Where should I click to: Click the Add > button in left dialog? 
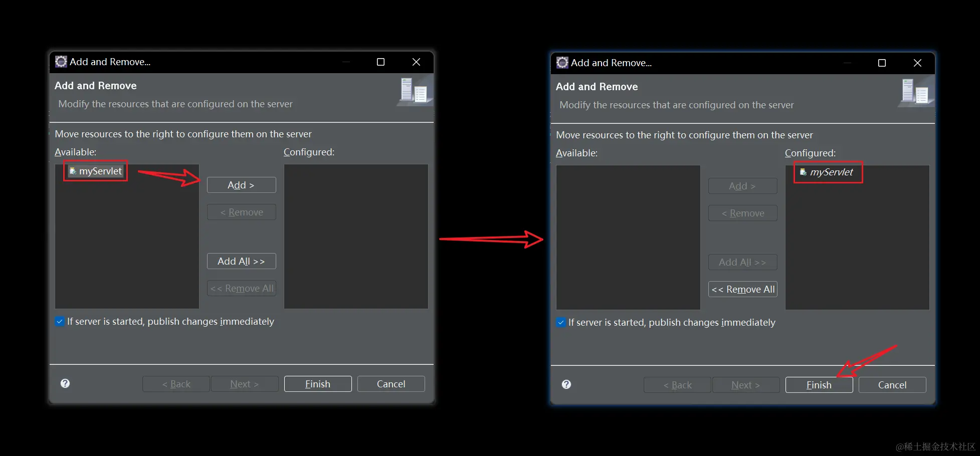[x=241, y=185]
